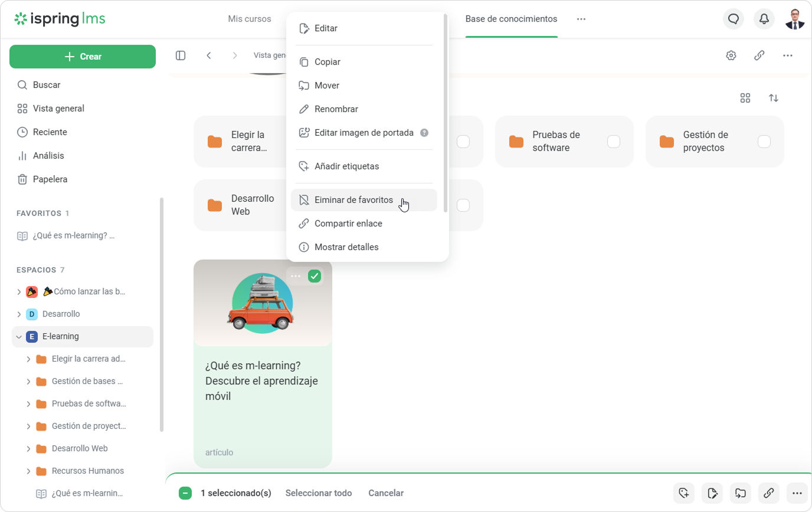Image resolution: width=812 pixels, height=512 pixels.
Task: Collapse the E-learning space in sidebar
Action: (19, 337)
